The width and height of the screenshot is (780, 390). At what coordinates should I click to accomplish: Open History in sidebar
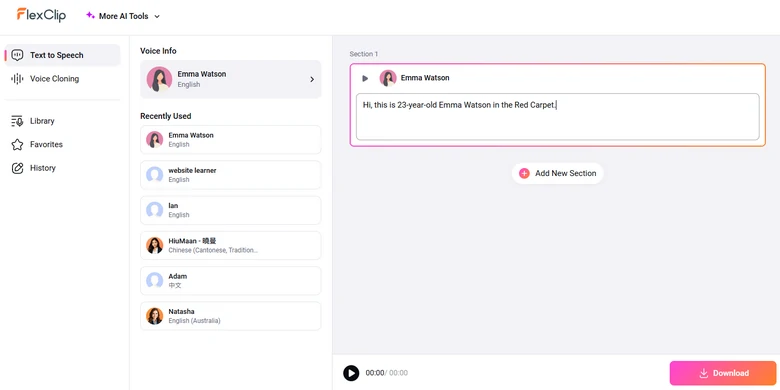62,168
